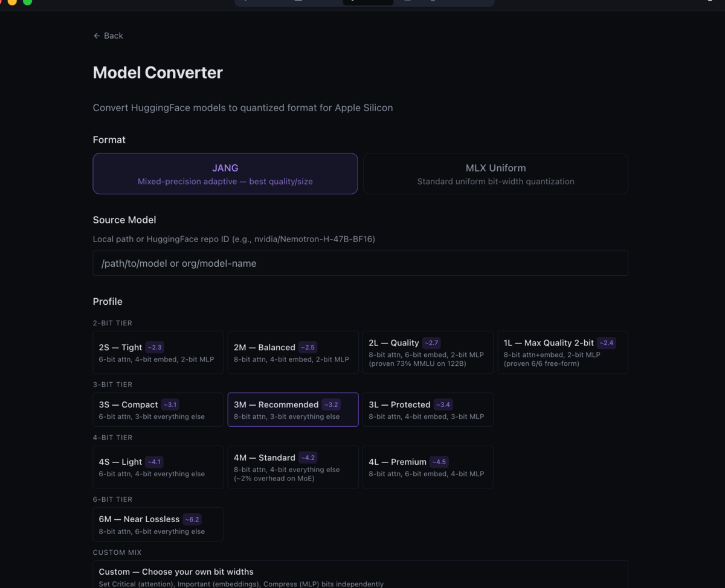Pick the 3L — Protected profile
This screenshot has width=725, height=588.
428,410
